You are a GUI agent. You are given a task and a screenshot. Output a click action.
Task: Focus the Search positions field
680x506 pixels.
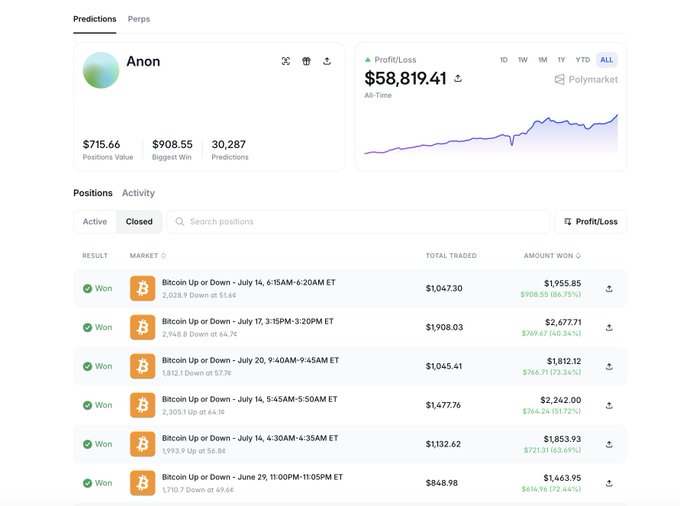pyautogui.click(x=358, y=222)
